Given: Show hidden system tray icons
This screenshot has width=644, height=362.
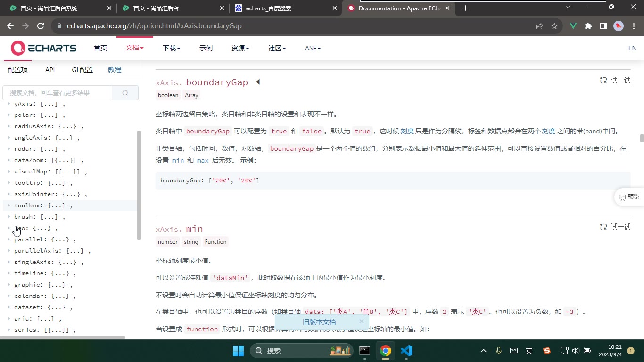Looking at the screenshot, I should (x=484, y=351).
